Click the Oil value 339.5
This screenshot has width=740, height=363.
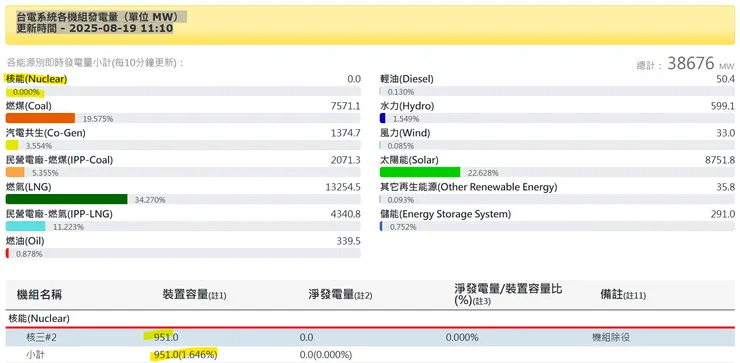[x=348, y=241]
